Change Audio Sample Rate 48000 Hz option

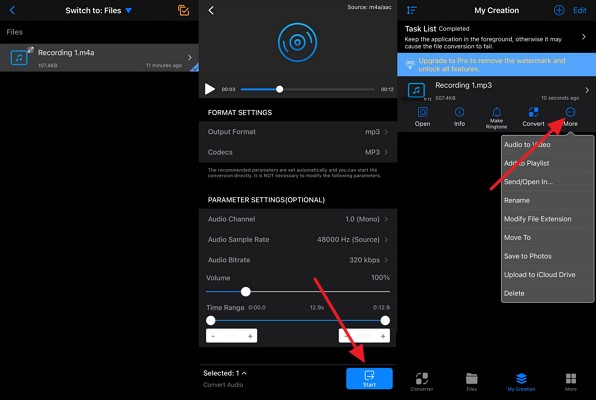pyautogui.click(x=298, y=240)
